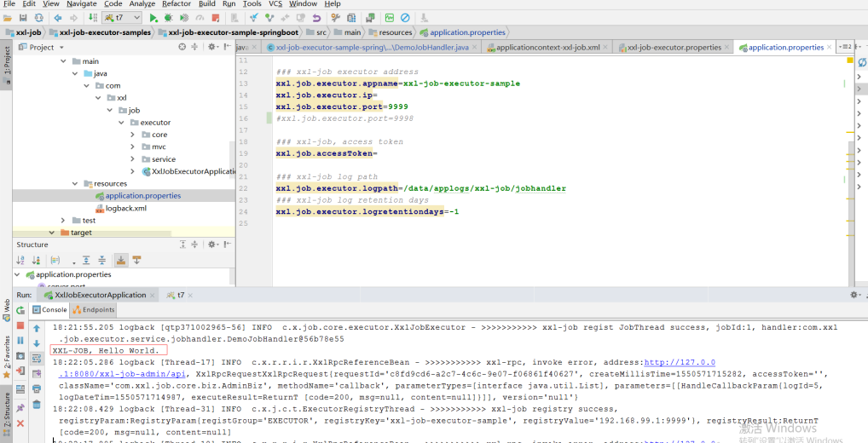Screen dimensions: 868x443
Task: Dump threads with camera icon
Action: coord(20,355)
